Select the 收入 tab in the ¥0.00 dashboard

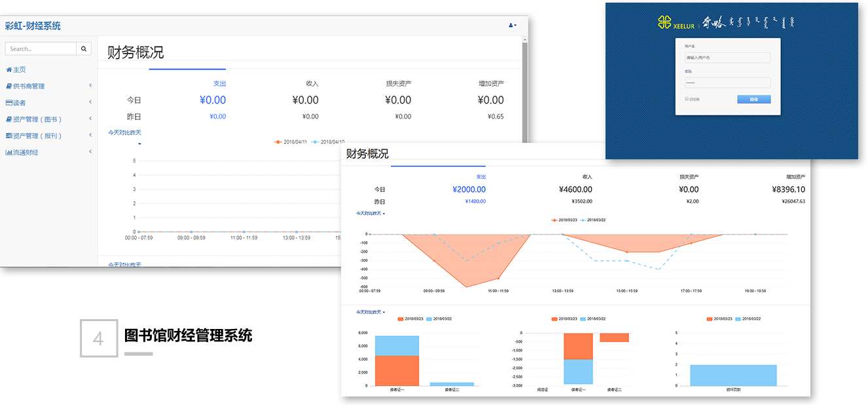[x=312, y=83]
